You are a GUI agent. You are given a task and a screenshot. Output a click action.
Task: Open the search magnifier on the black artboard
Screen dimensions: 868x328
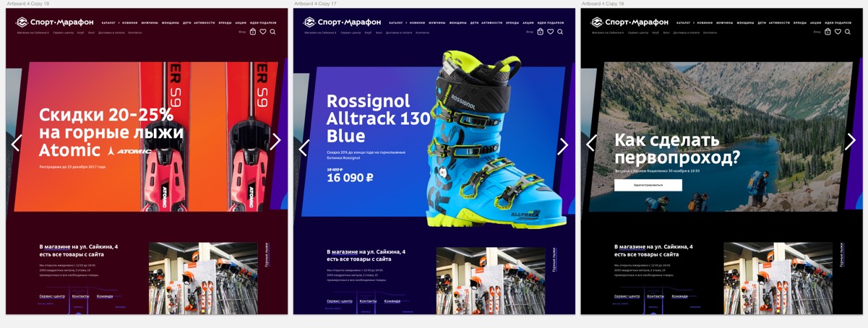(848, 32)
